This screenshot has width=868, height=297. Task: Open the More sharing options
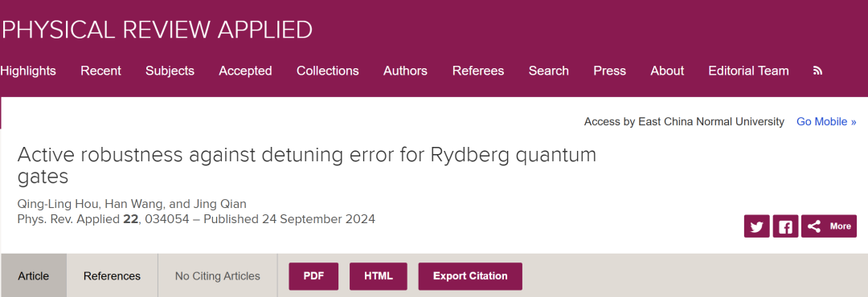point(829,226)
